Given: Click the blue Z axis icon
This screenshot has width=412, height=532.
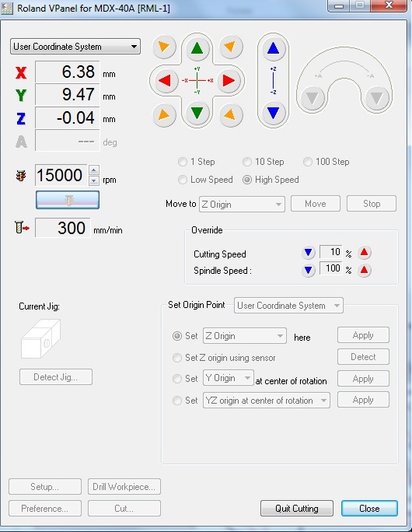Looking at the screenshot, I should (21, 118).
